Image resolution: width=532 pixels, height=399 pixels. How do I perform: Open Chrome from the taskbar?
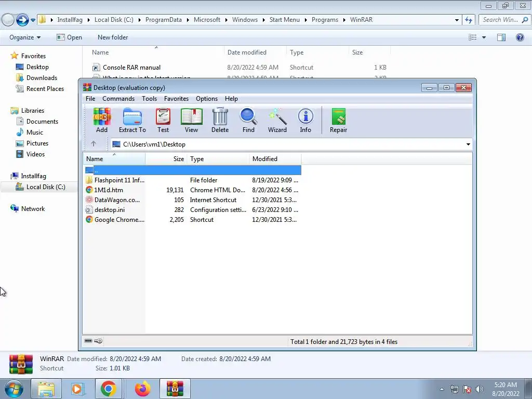(108, 389)
